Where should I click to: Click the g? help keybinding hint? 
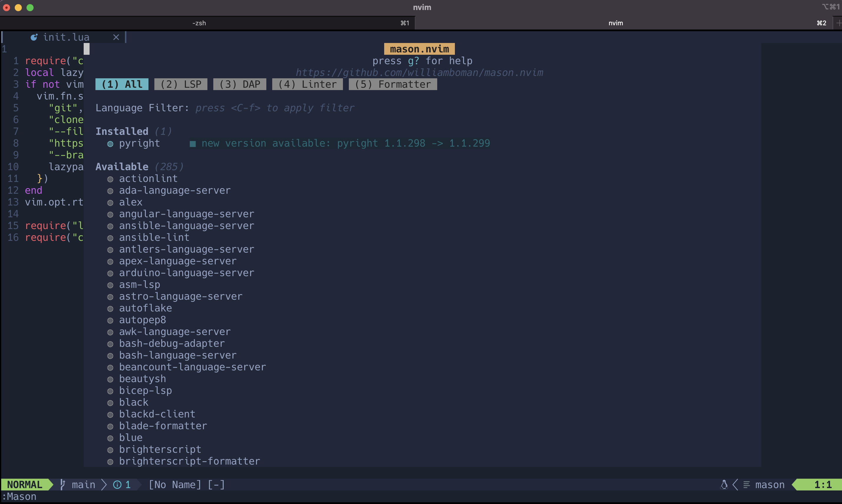pos(413,61)
